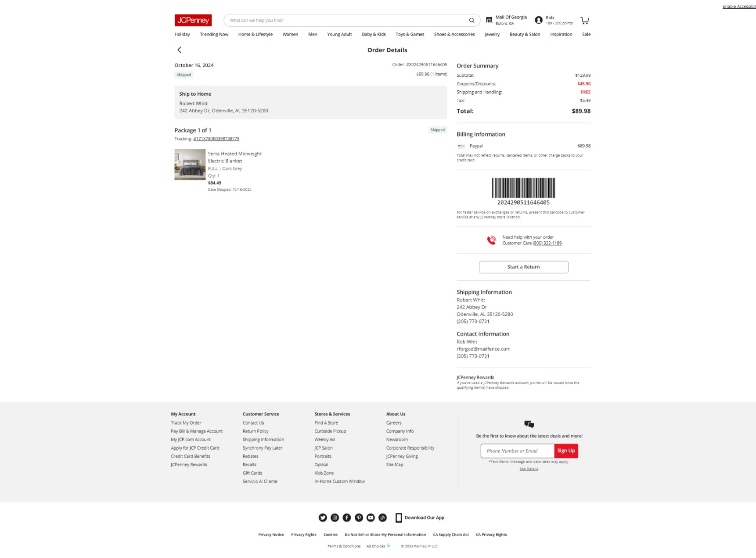Click the JCPenney logo
Viewport: 756px width, 558px height.
[x=193, y=20]
